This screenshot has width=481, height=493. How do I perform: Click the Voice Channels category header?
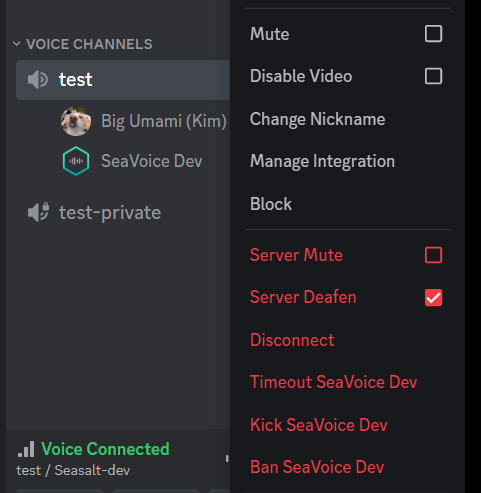89,44
